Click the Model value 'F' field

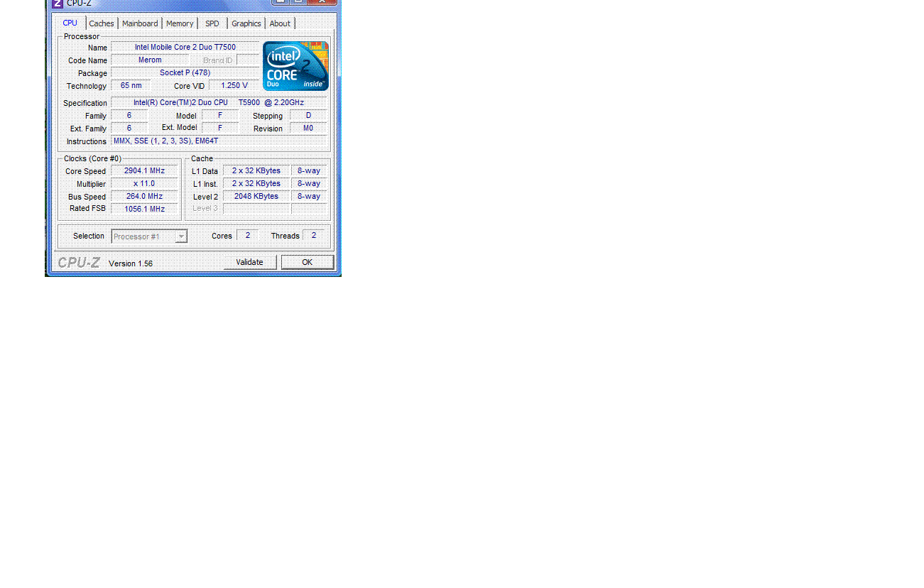pos(220,116)
